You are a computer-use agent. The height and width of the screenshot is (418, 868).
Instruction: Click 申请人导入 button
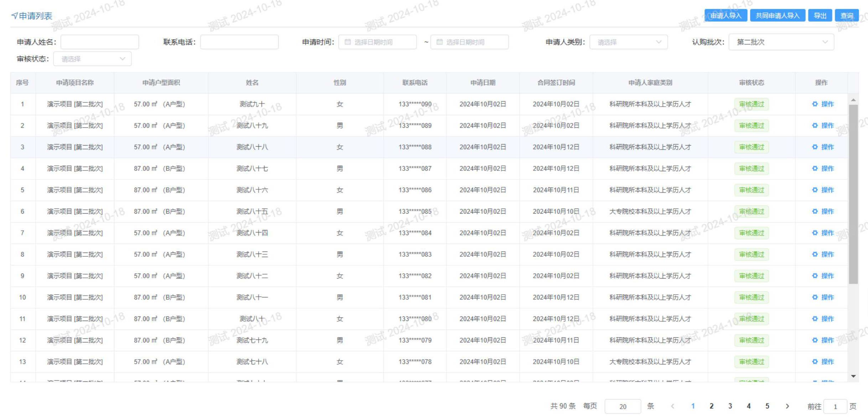click(725, 16)
